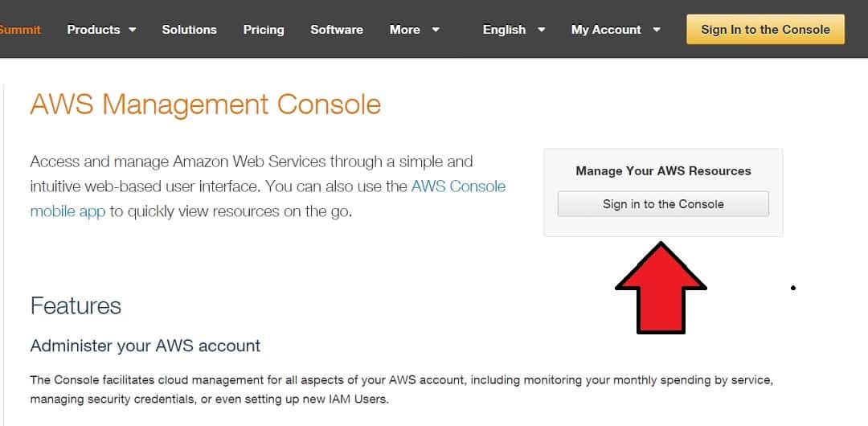Screen dimensions: 868x426
Task: Open the English language dropdown arrow
Action: tap(542, 30)
